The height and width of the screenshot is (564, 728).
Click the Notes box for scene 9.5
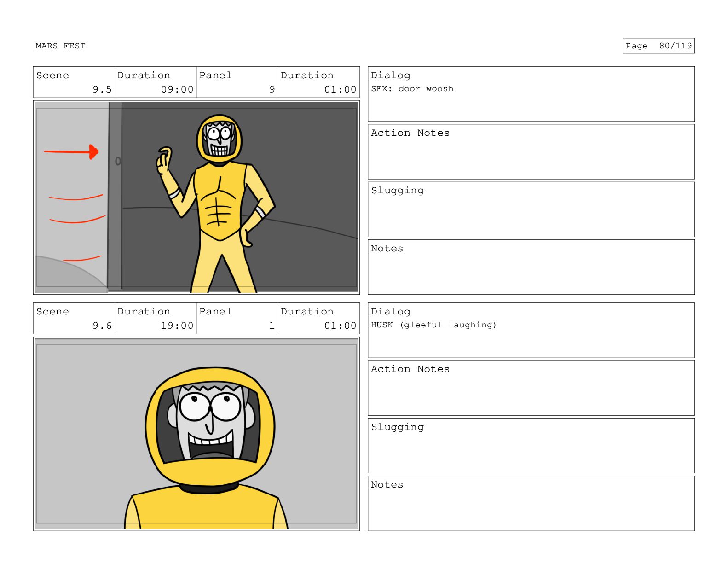[x=531, y=267]
